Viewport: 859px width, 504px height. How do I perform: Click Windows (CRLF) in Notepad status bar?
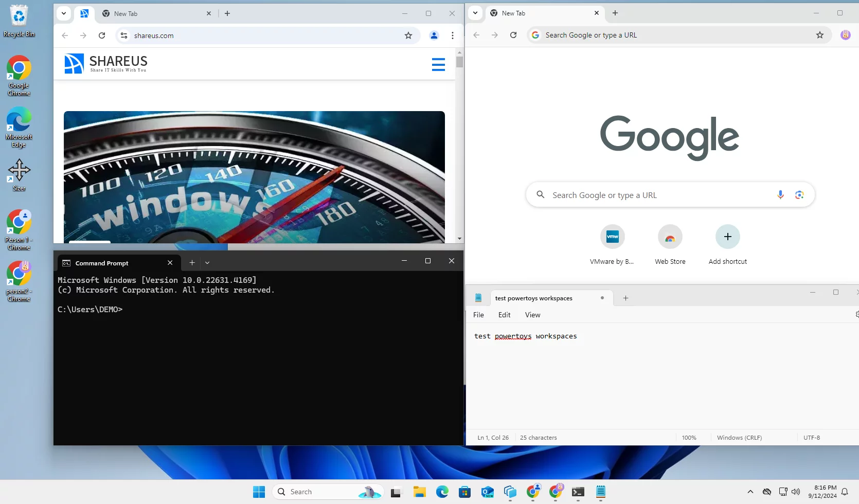click(x=739, y=438)
